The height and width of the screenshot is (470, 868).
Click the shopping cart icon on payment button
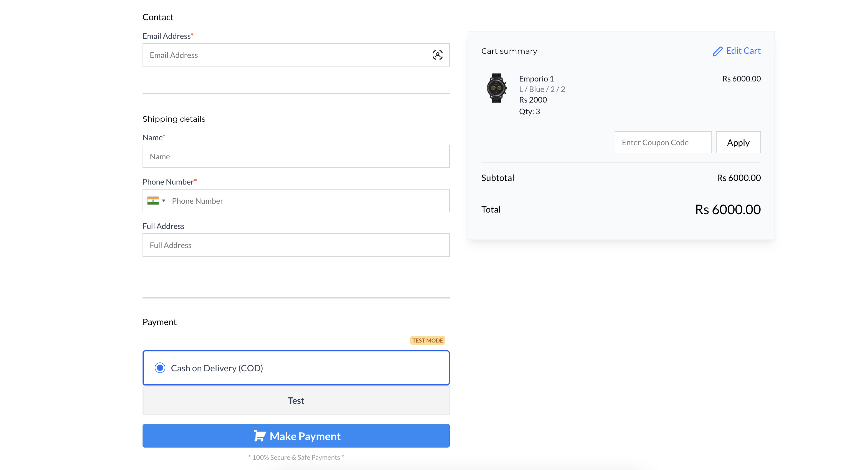260,436
